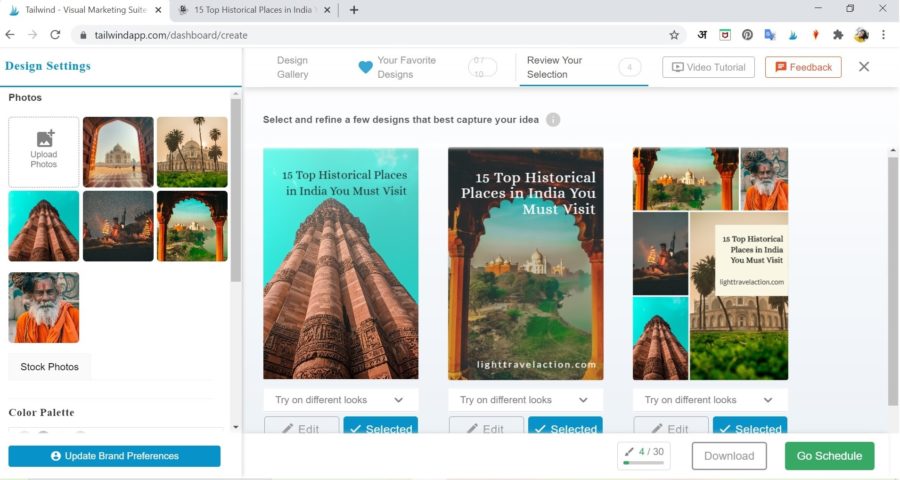Switch to the 15 Top Historical Places browser tab

pyautogui.click(x=254, y=10)
